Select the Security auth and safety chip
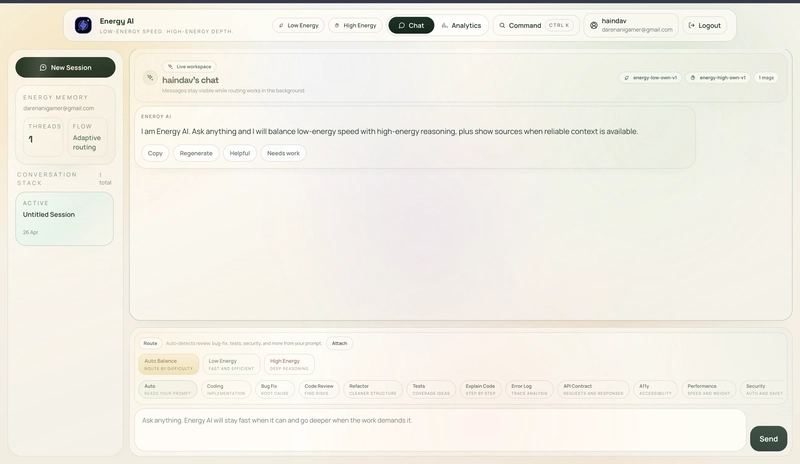Viewport: 800px width, 464px height. tap(763, 389)
